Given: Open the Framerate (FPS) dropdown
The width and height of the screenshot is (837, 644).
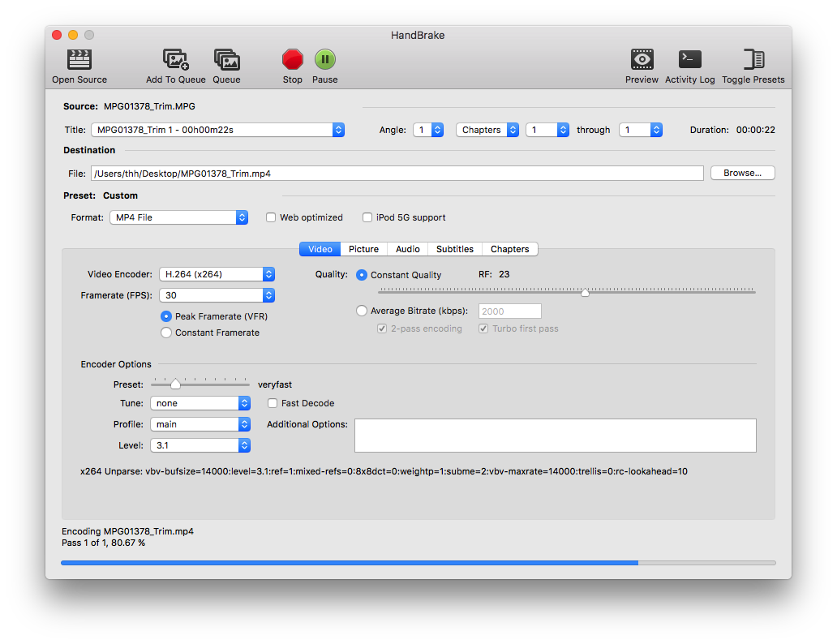Looking at the screenshot, I should [217, 295].
